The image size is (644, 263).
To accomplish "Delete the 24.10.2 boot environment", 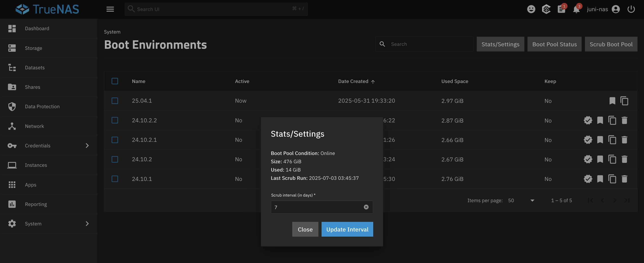I will 624,159.
